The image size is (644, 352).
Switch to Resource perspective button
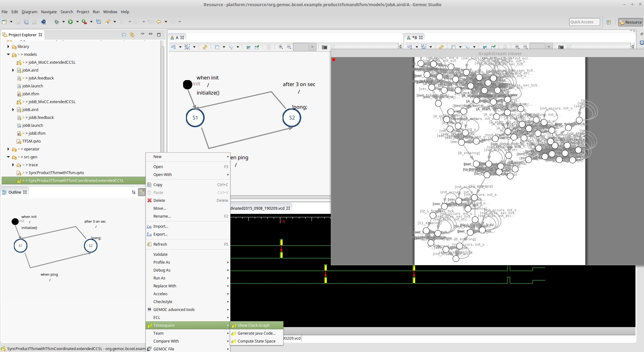tap(630, 22)
